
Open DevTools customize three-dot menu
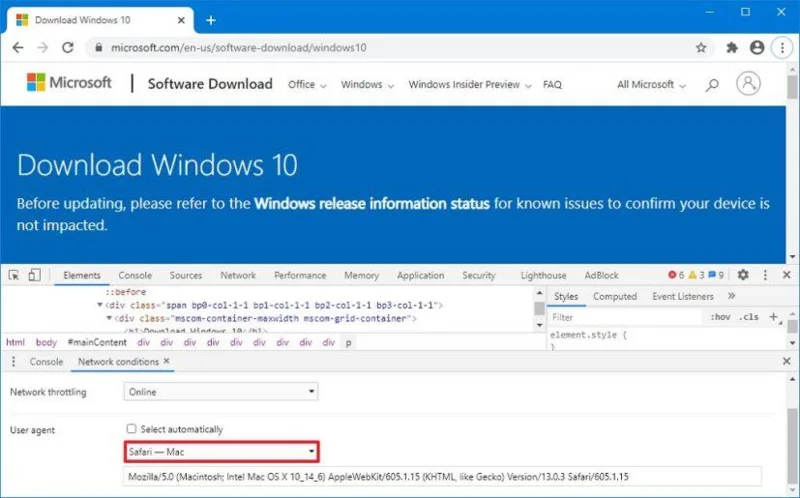click(765, 275)
